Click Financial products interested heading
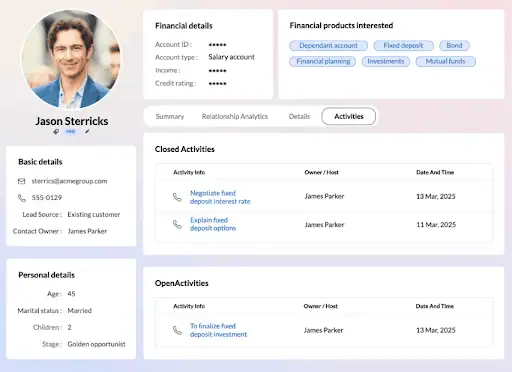The height and width of the screenshot is (372, 512). coord(341,26)
